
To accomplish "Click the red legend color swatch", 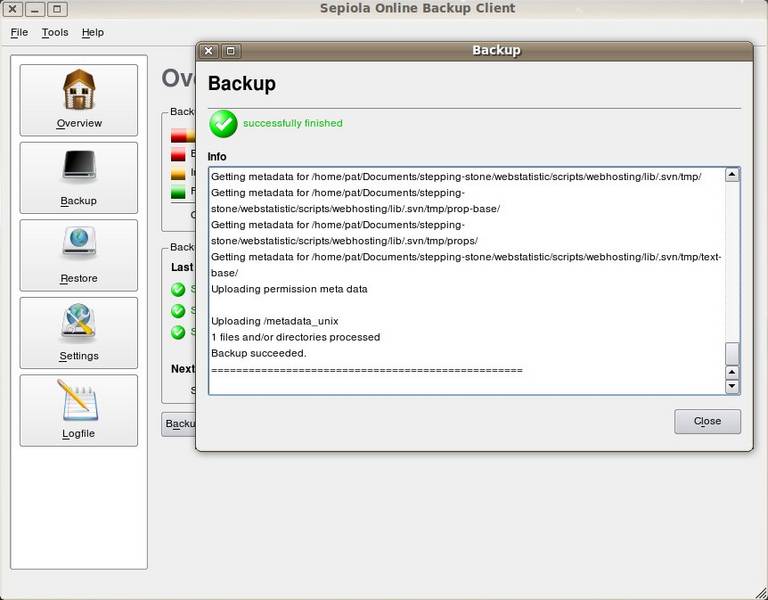I will pos(178,154).
